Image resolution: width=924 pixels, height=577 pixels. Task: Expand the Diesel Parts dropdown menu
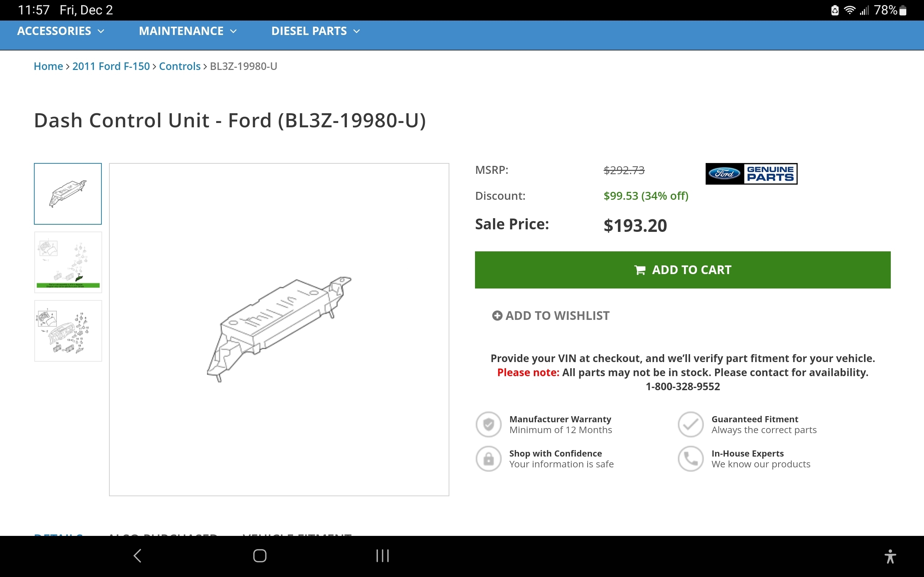(x=315, y=31)
